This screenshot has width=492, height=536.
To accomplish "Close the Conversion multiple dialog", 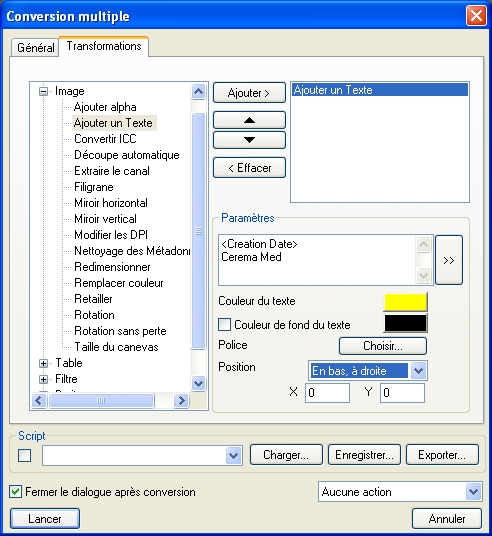I will [476, 16].
